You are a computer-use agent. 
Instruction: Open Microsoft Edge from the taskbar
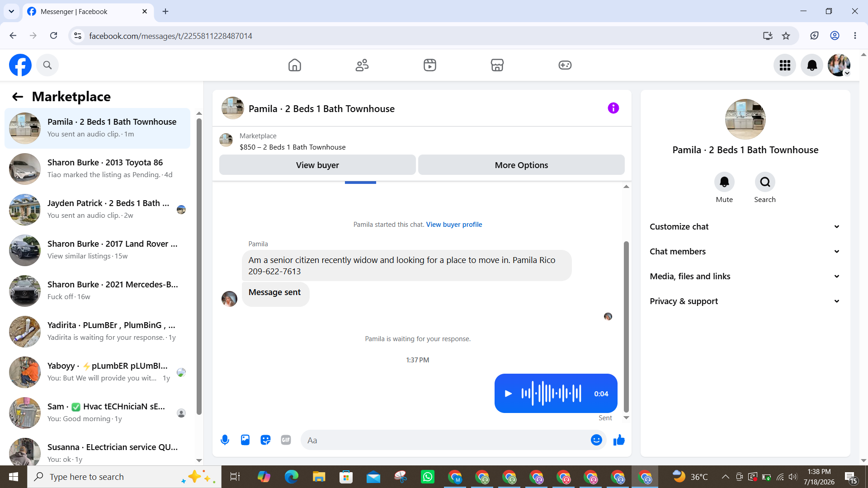(x=292, y=477)
